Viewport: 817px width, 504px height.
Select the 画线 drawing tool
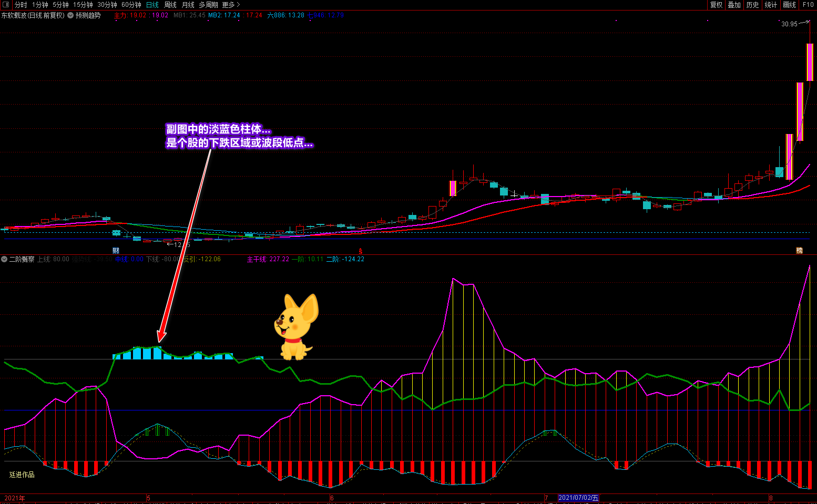789,5
